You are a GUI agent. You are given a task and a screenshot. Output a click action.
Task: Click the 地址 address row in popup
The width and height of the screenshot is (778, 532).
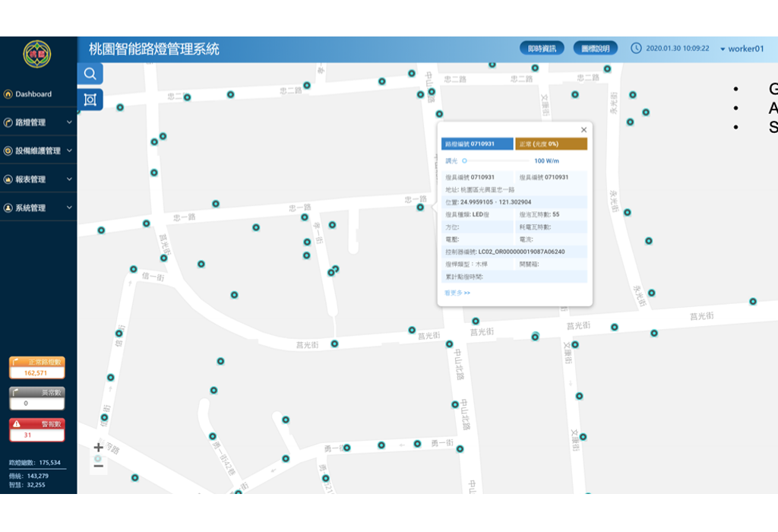pyautogui.click(x=514, y=189)
